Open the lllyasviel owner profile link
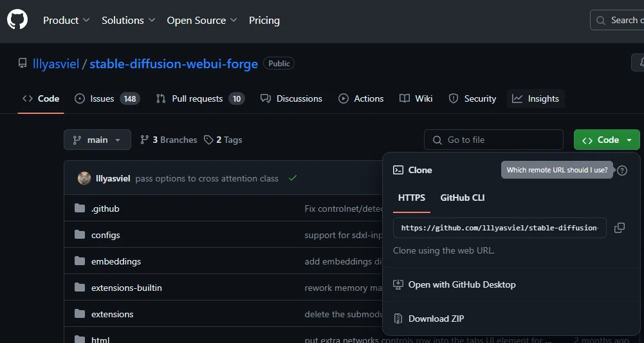 tap(56, 64)
